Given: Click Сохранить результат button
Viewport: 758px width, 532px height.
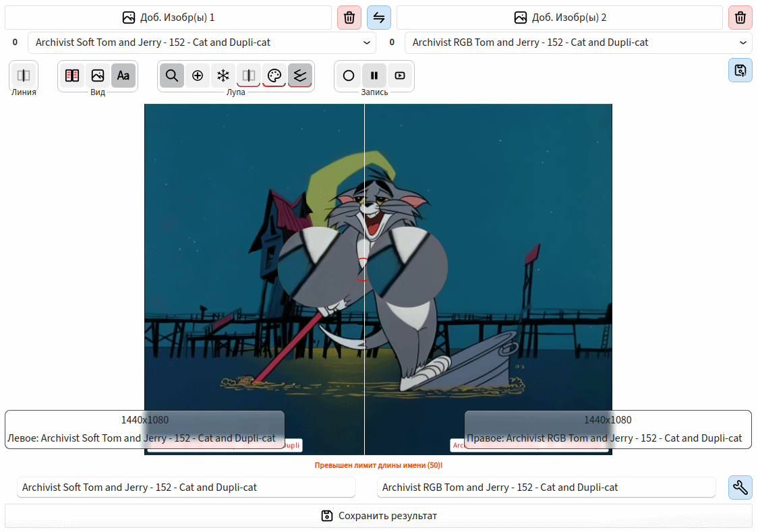Looking at the screenshot, I should [378, 516].
